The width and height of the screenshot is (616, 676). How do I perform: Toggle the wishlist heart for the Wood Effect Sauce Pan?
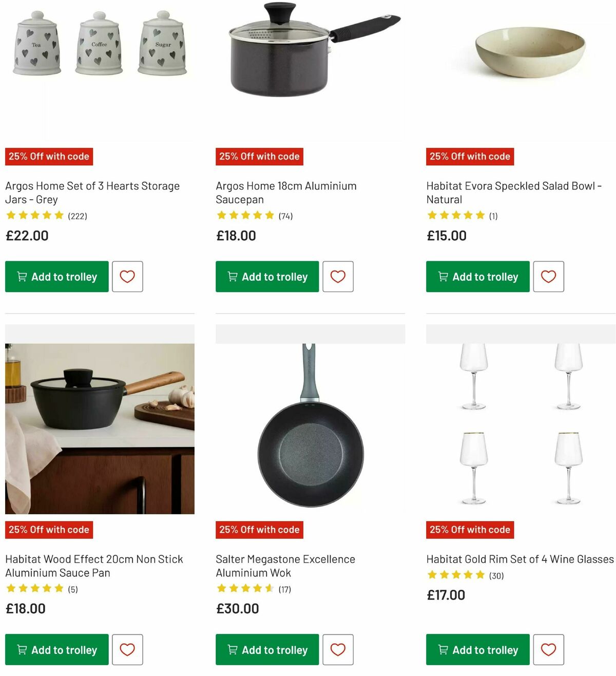coord(127,650)
